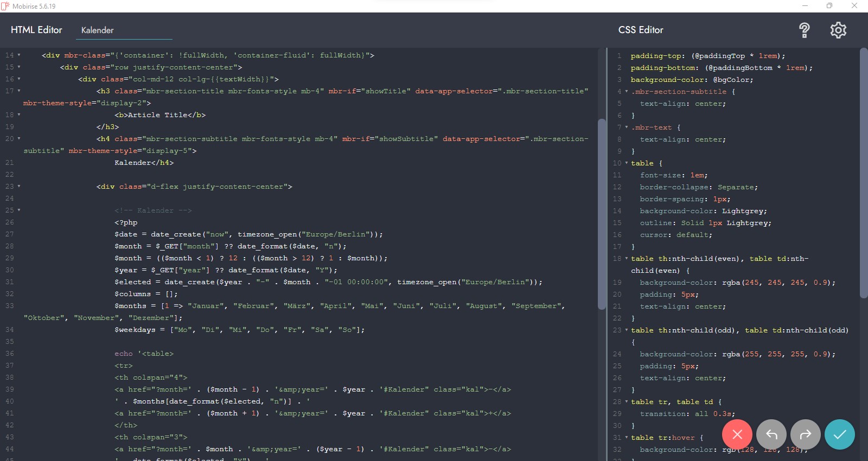The width and height of the screenshot is (868, 461).
Task: Collapse the h3 block at line 17
Action: coord(19,91)
